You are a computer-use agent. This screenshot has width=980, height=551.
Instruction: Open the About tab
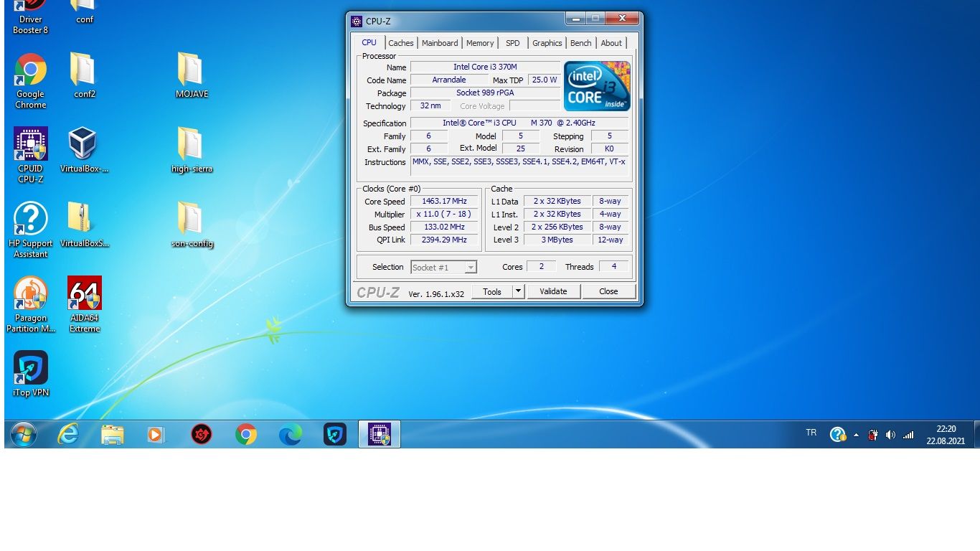[611, 43]
